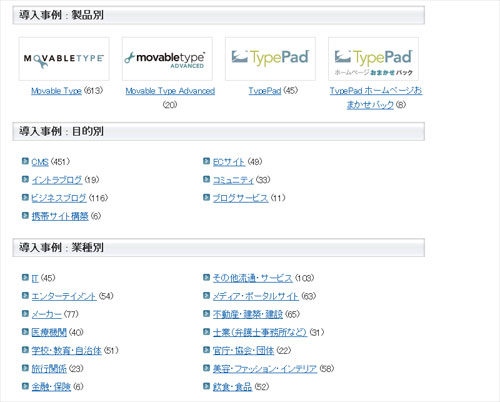
Task: Click the arrow icon beside メーカー
Action: (x=25, y=314)
